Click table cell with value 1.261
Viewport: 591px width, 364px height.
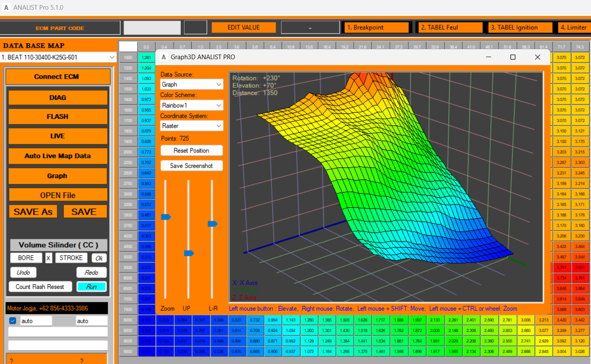[x=146, y=58]
